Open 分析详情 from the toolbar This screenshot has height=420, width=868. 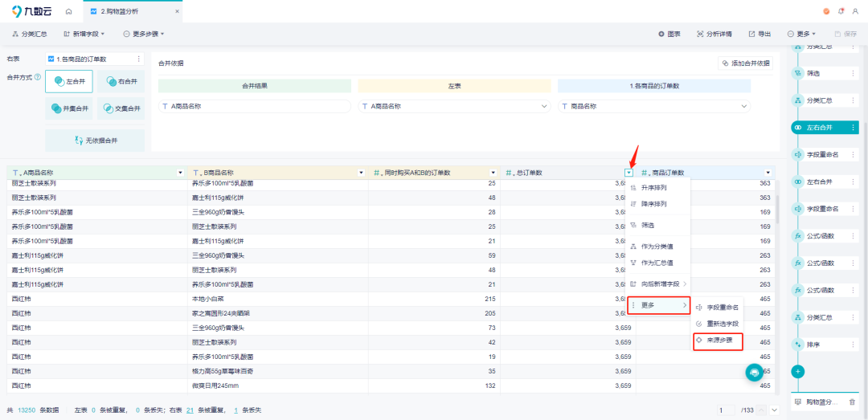[714, 35]
